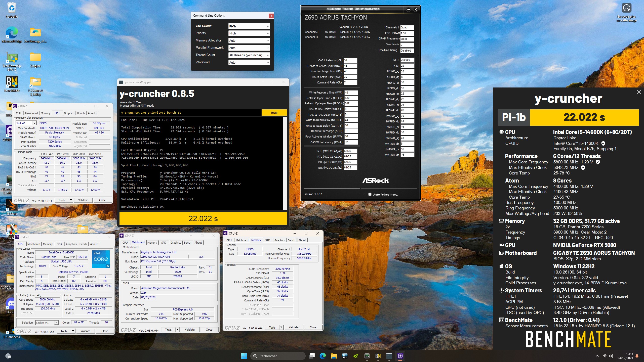Open the L-Connect 3 desktop shortcut
Image resolution: width=644 pixels, height=362 pixels.
click(x=12, y=330)
